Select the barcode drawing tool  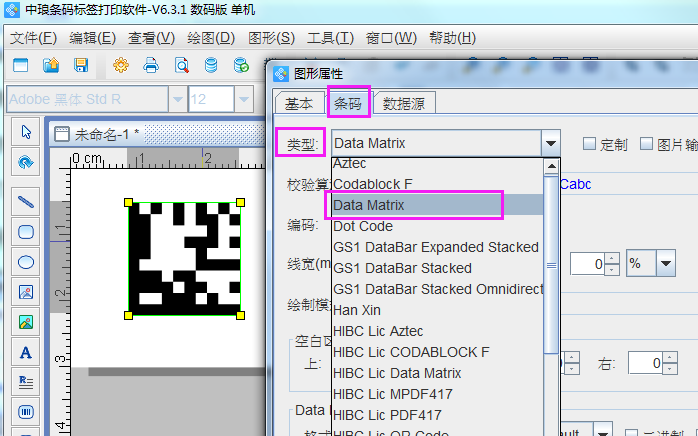tap(26, 412)
